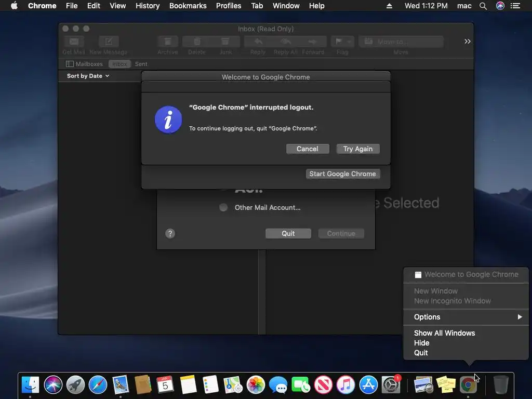Click Delete trash icon in Mail toolbar
The width and height of the screenshot is (532, 399).
tap(197, 42)
